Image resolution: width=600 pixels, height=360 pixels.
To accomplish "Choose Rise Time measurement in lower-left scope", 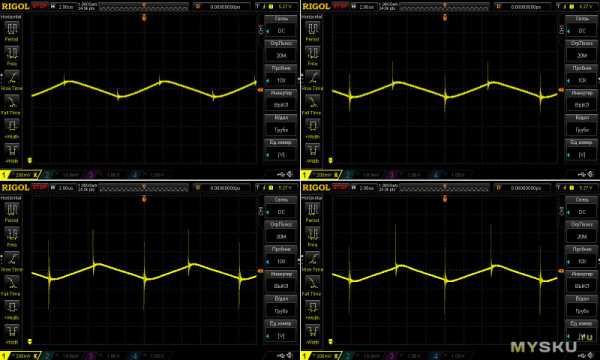I will coord(12,261).
